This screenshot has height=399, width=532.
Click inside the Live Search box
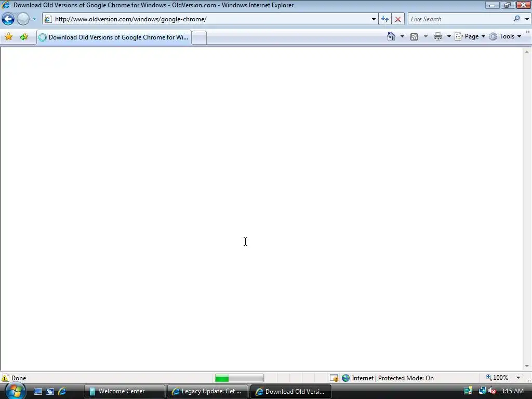[460, 19]
